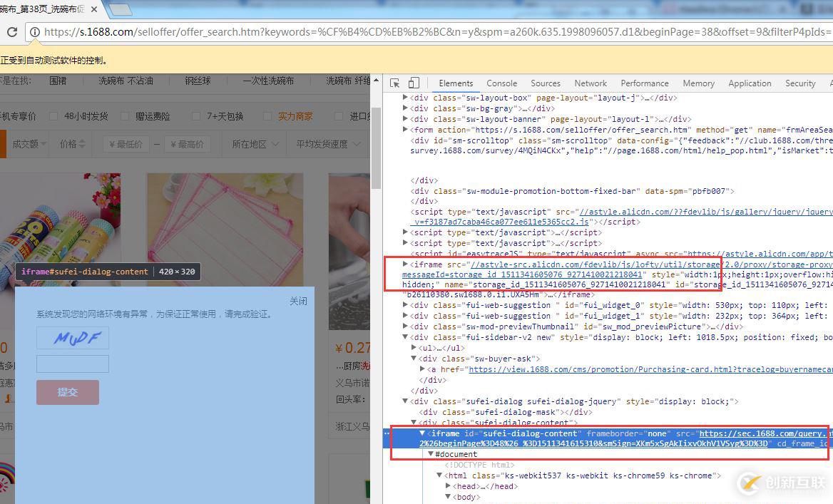Expand the sw-layout-box div node
Viewport: 833px width, 504px height.
(x=406, y=98)
